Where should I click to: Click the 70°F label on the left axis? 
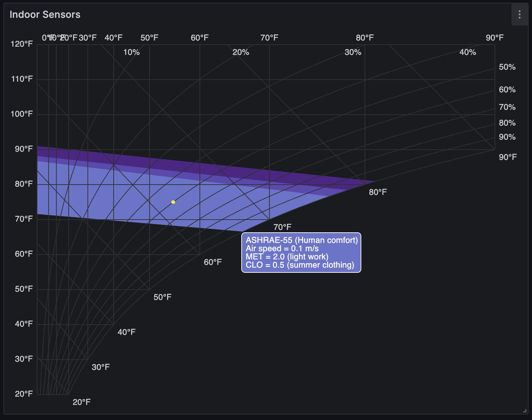24,219
